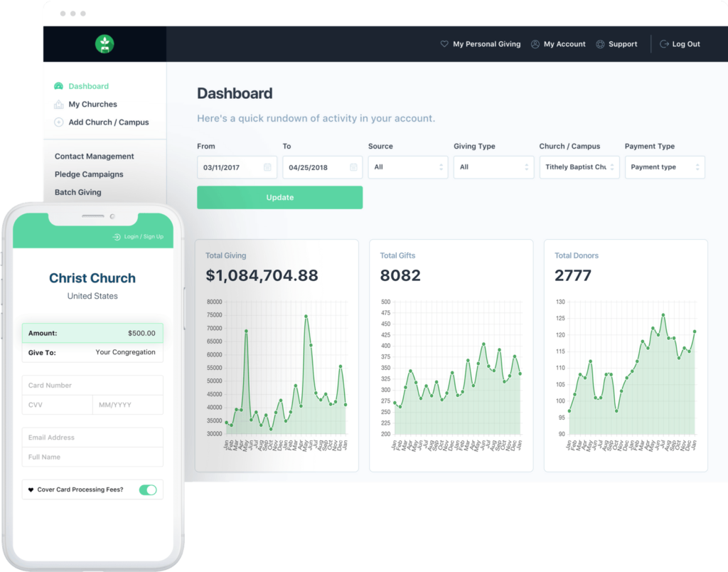Toggle the Cover Card Processing Fees switch

tap(148, 489)
